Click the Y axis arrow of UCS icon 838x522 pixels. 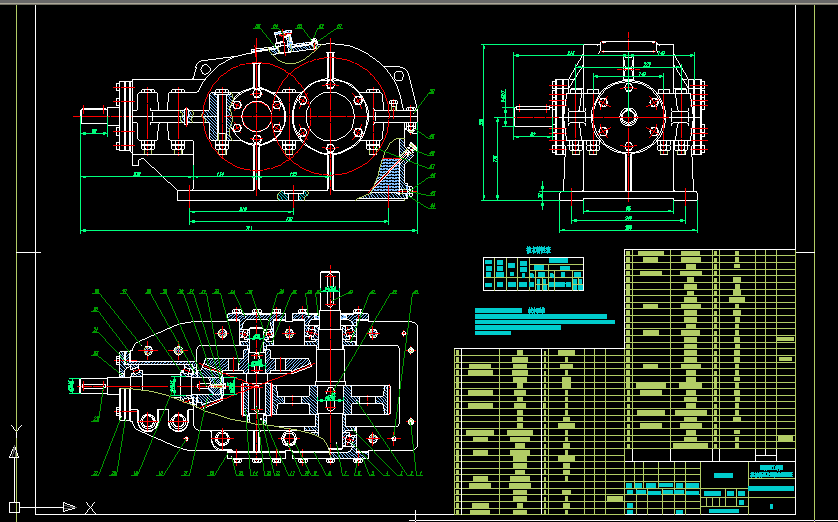pyautogui.click(x=14, y=451)
